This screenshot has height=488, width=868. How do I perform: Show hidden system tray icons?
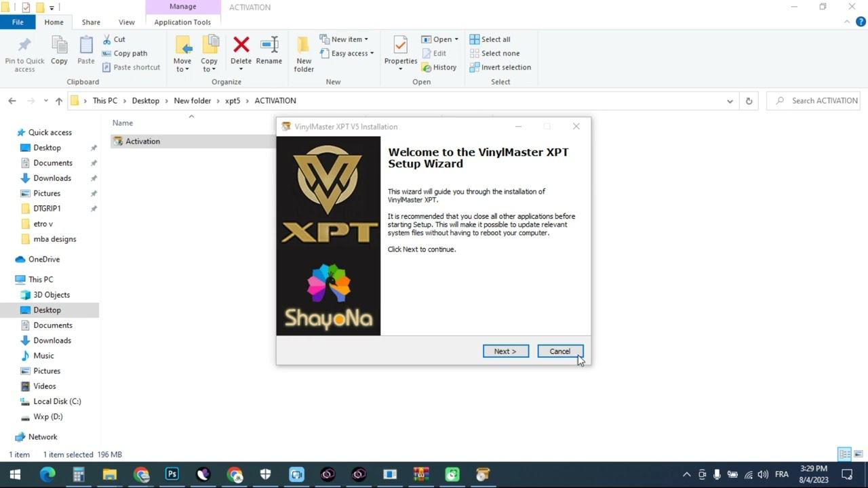(x=686, y=474)
